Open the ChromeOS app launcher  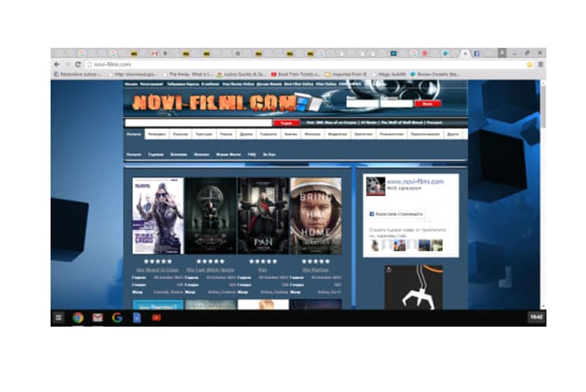tap(58, 318)
